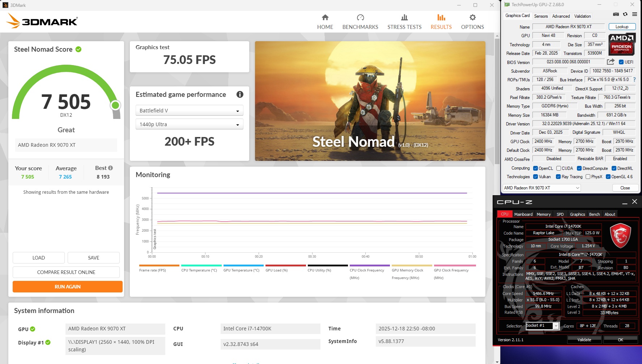Click the Validate button in CPU-Z
Image resolution: width=642 pixels, height=364 pixels.
coord(584,340)
